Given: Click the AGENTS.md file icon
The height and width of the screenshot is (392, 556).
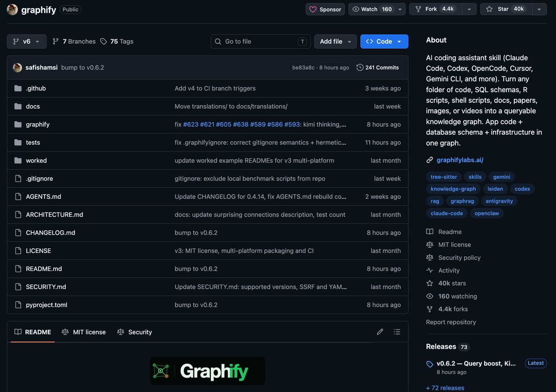Looking at the screenshot, I should pyautogui.click(x=18, y=197).
